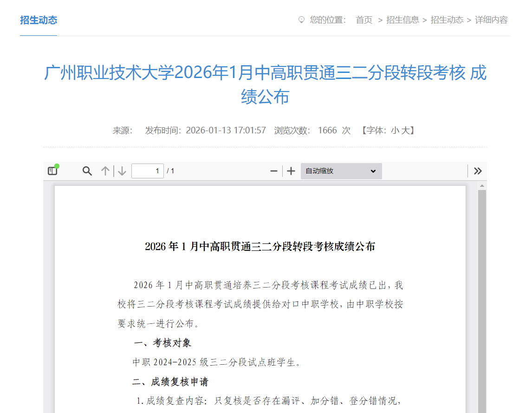This screenshot has height=413, width=532.
Task: Select 大 to increase font size
Action: pos(405,131)
